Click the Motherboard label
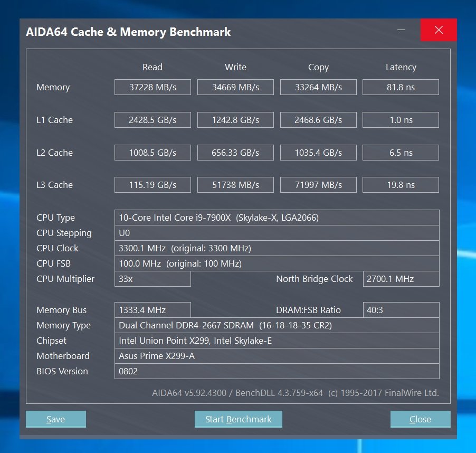This screenshot has width=476, height=453. [63, 356]
